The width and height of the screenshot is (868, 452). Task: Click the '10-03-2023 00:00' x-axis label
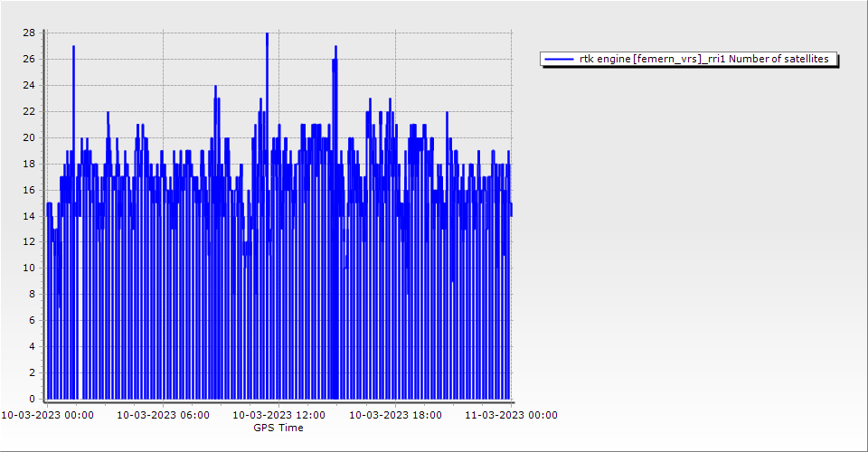[47, 415]
